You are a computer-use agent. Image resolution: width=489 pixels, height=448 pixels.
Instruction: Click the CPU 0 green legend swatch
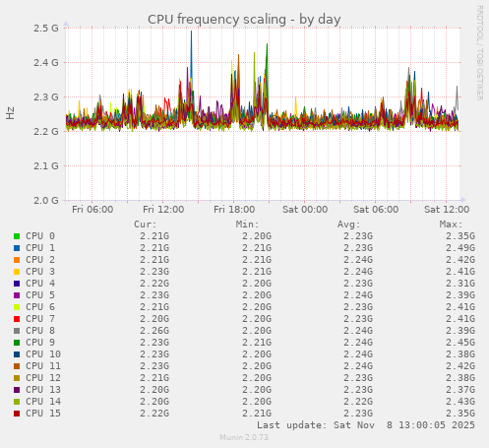click(x=17, y=236)
